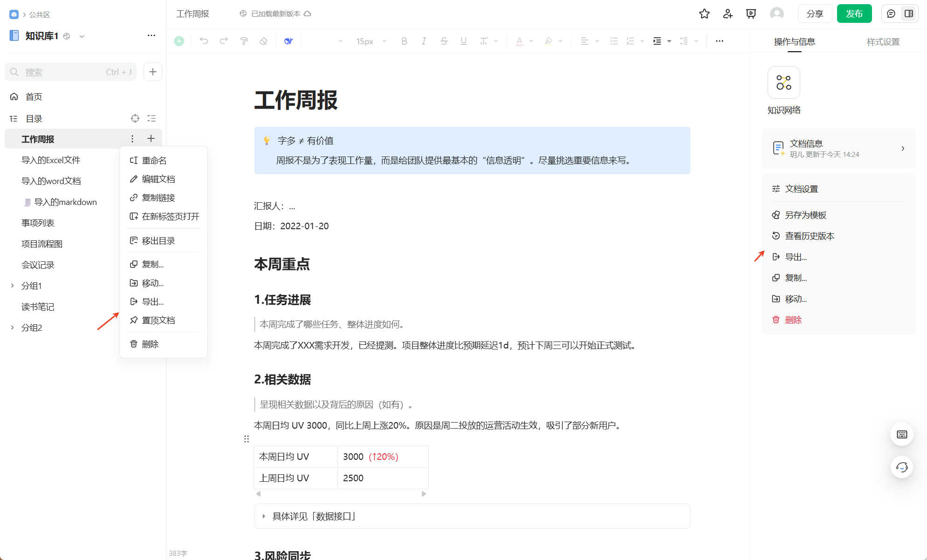
Task: Open presentation mode icon in header
Action: (x=751, y=14)
